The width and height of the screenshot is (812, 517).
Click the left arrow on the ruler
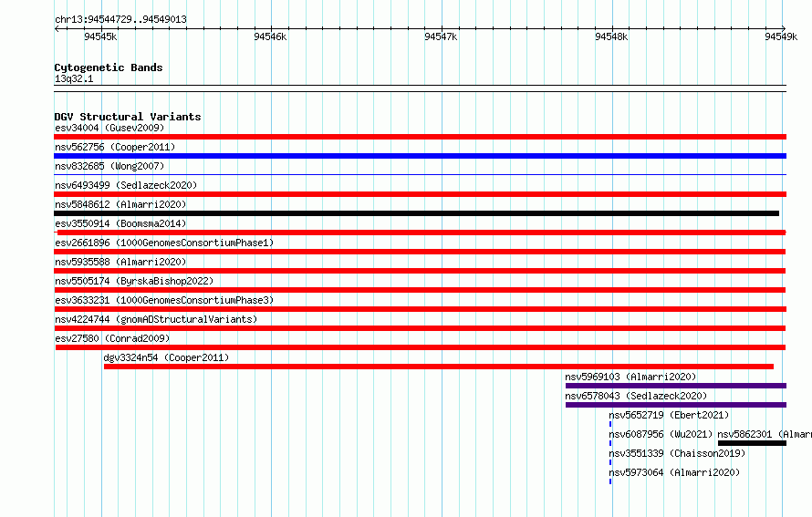[57, 28]
